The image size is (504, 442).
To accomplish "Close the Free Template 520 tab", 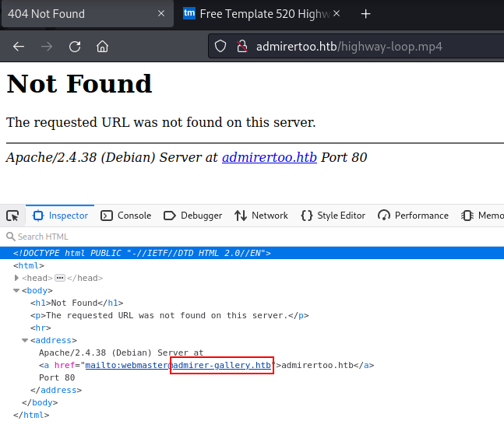I will (x=340, y=14).
